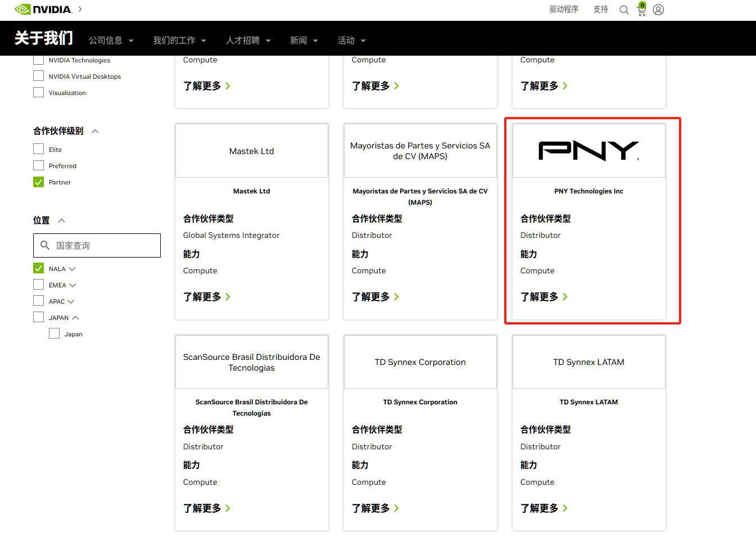This screenshot has height=541, width=756.
Task: Open the shopping cart icon
Action: pos(641,10)
